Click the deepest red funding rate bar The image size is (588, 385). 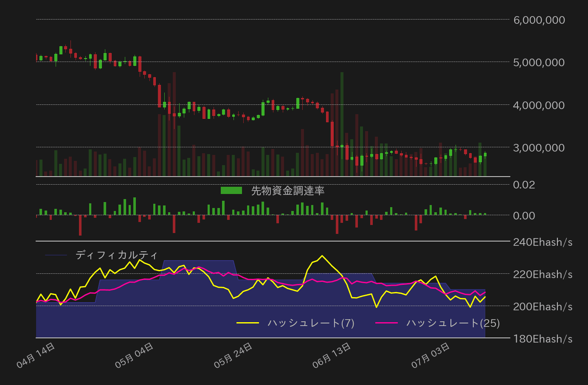tap(80, 224)
